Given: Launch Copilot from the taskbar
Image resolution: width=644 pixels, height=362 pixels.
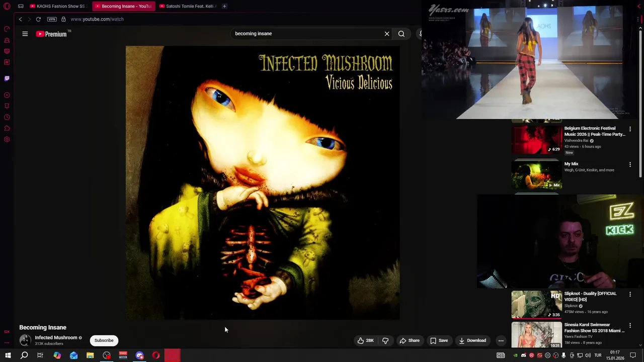Looking at the screenshot, I should pos(57,355).
